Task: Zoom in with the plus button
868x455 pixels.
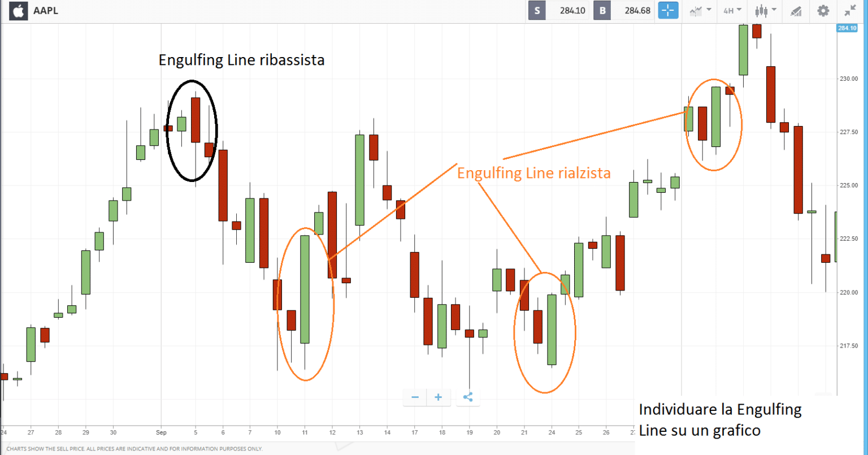Action: pos(438,397)
